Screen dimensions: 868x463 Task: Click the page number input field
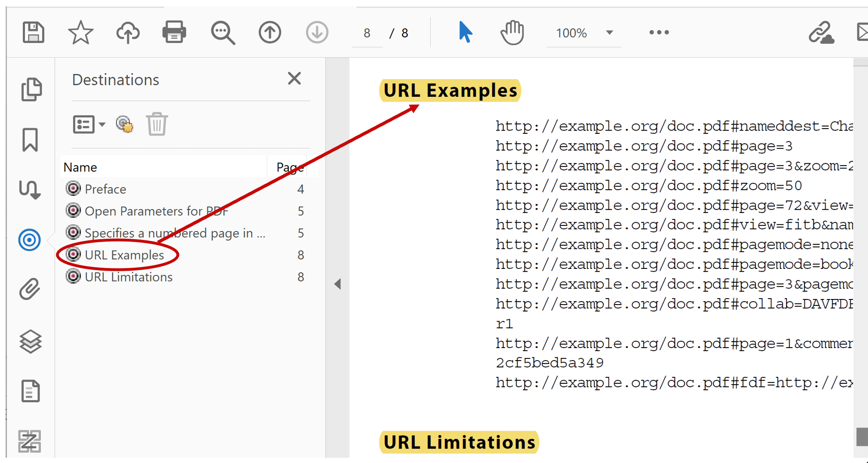tap(367, 33)
